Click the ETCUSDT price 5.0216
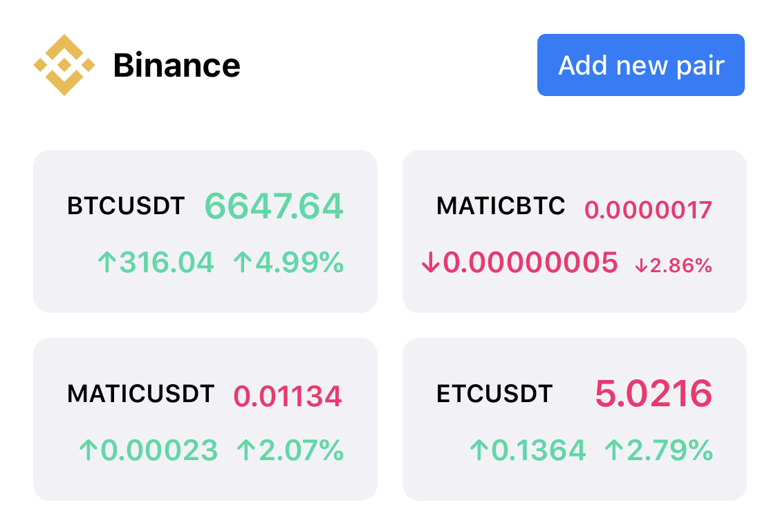 [654, 394]
